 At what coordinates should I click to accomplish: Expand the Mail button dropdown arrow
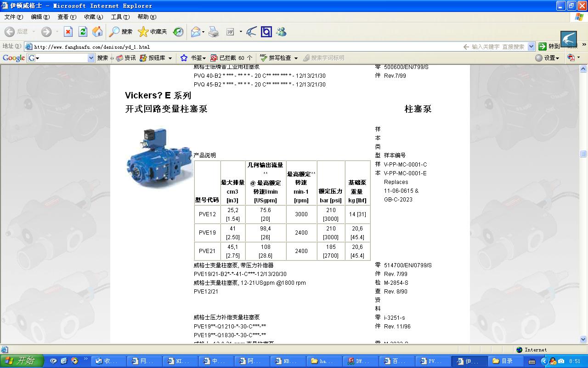click(x=203, y=32)
